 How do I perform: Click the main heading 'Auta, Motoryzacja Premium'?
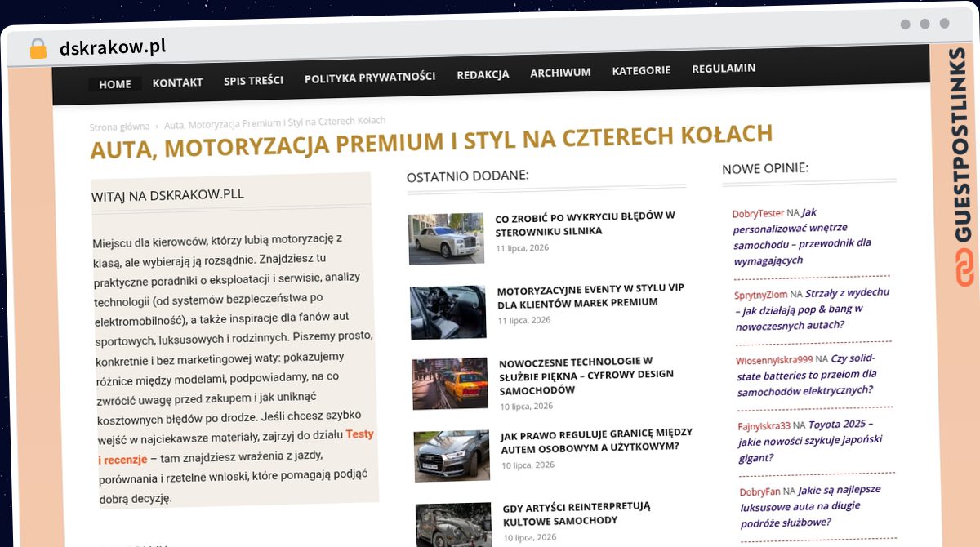pos(431,142)
